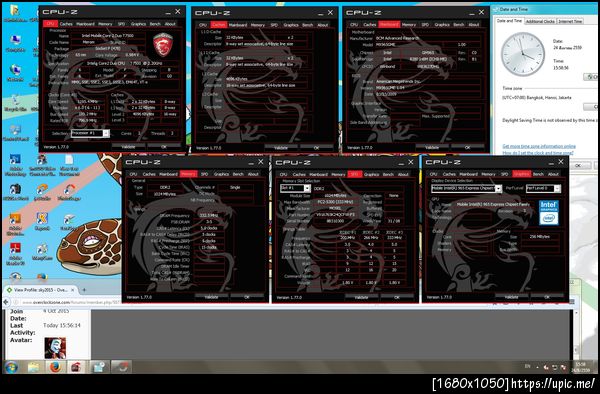
Task: Select Bench tab in the CPU-tab window
Action: click(x=155, y=24)
